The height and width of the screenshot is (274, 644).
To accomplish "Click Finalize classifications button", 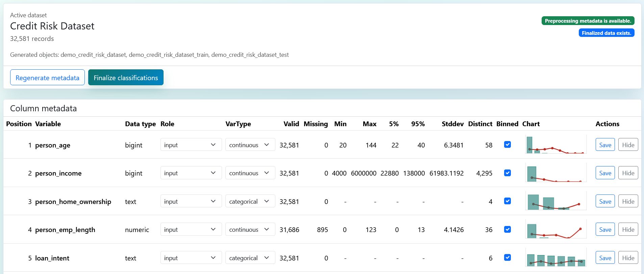I will coord(126,77).
